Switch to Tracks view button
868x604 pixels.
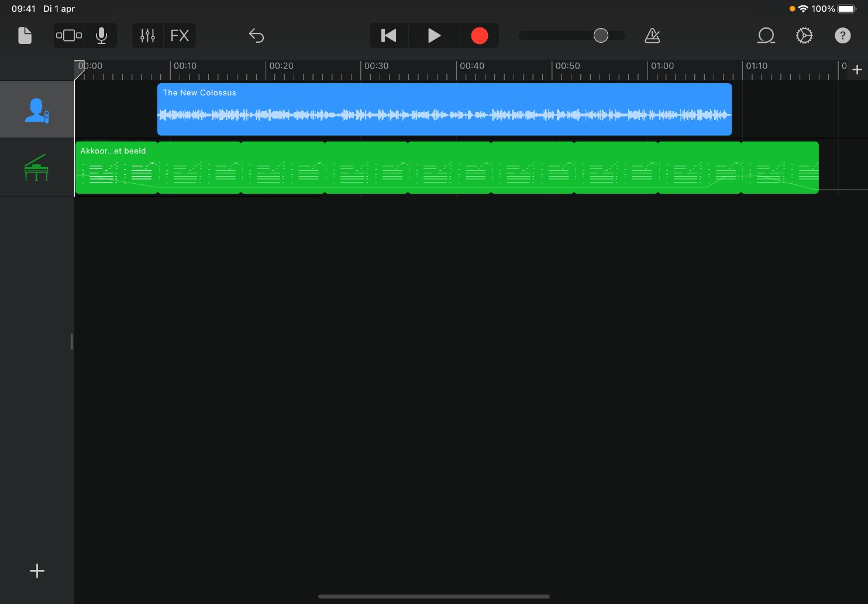point(69,36)
